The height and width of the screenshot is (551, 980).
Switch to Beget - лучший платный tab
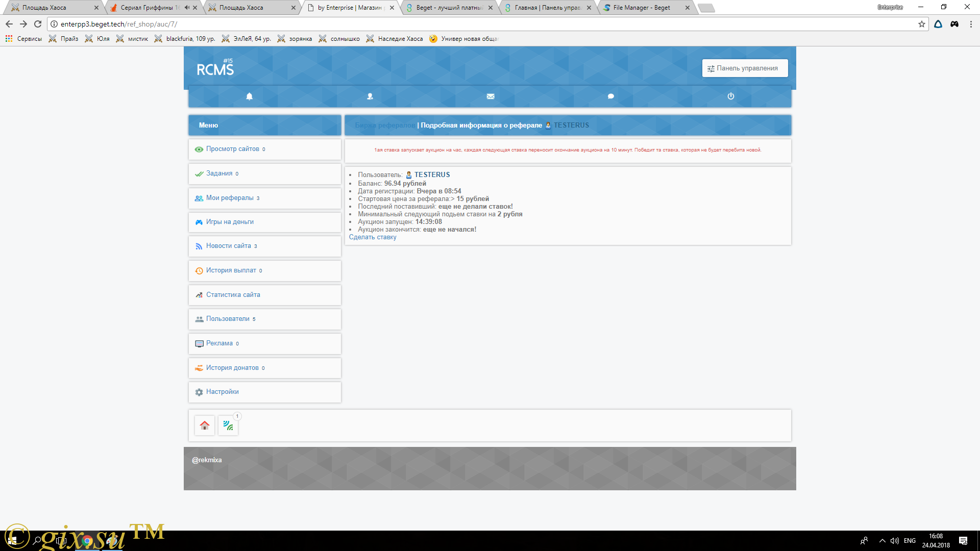click(449, 8)
